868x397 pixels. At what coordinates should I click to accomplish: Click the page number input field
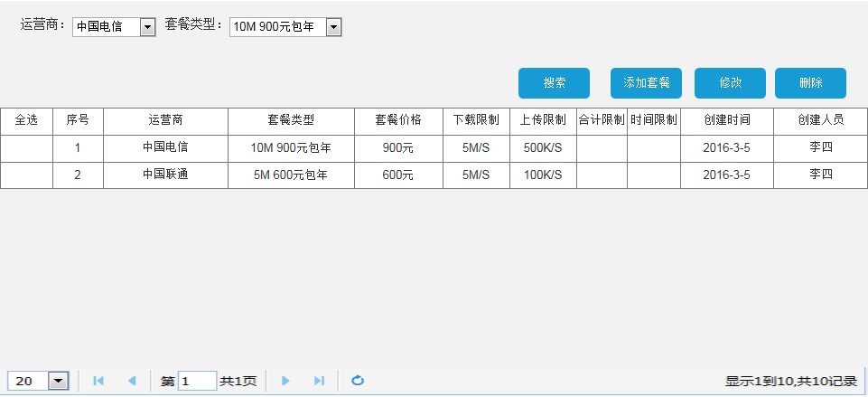(x=197, y=381)
